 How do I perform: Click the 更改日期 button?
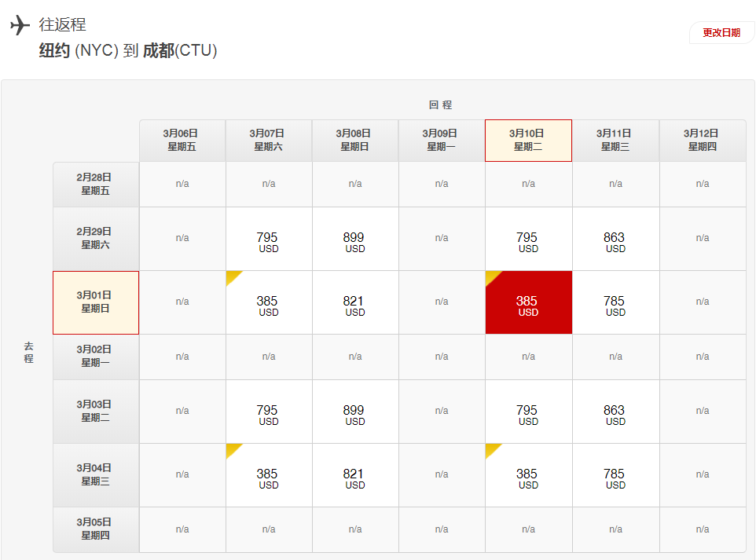(x=721, y=33)
